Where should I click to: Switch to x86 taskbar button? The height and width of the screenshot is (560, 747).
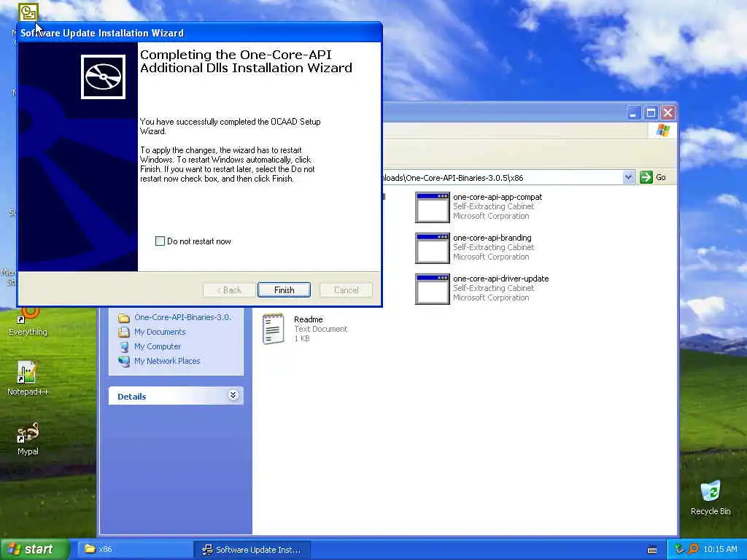pyautogui.click(x=133, y=550)
